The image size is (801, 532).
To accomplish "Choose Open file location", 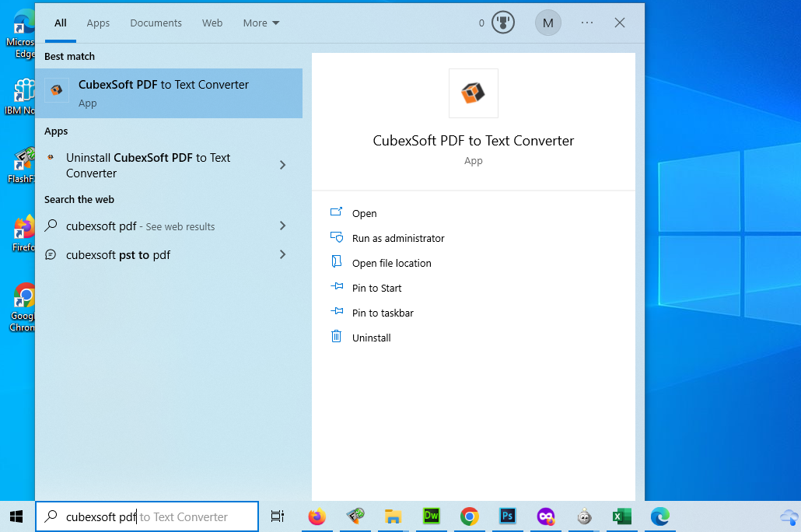I will 391,263.
